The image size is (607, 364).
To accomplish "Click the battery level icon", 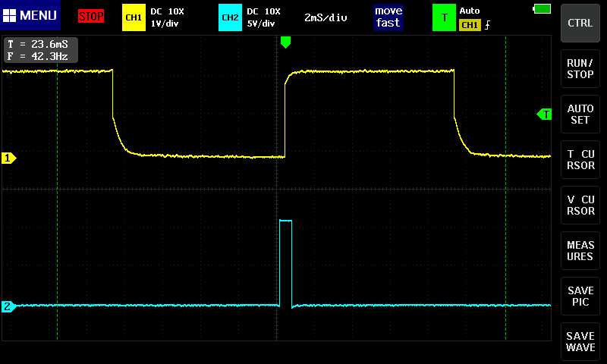I will pyautogui.click(x=542, y=9).
